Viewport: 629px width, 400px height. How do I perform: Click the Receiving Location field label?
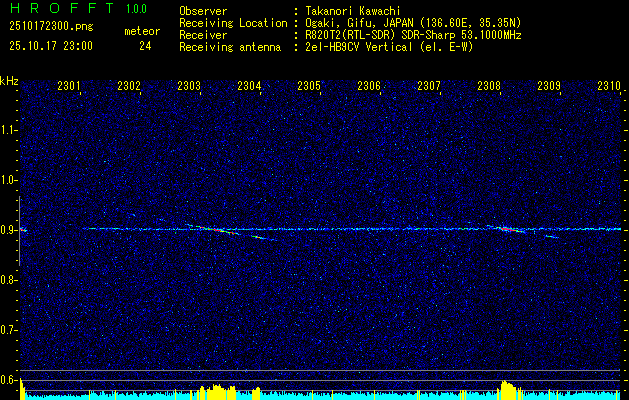coord(233,23)
